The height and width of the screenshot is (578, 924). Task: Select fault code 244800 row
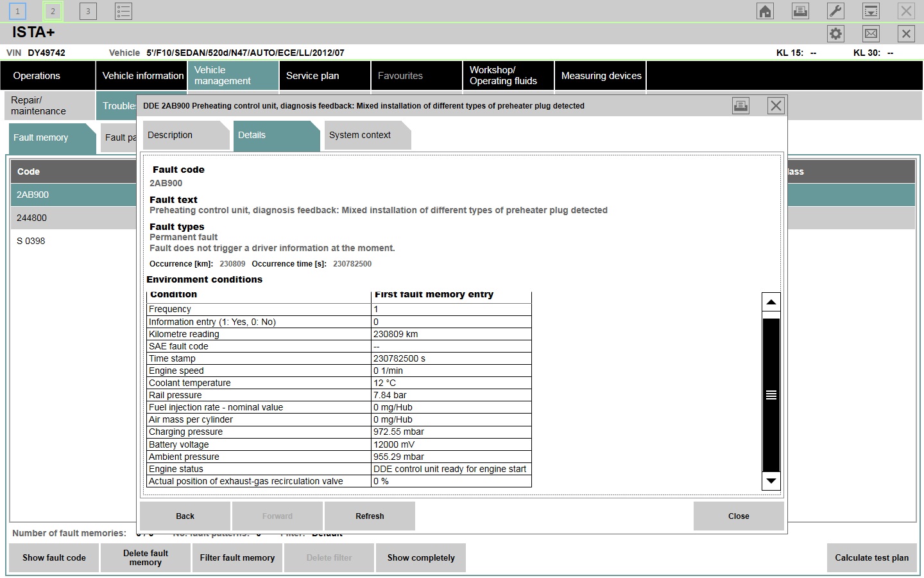(x=74, y=218)
